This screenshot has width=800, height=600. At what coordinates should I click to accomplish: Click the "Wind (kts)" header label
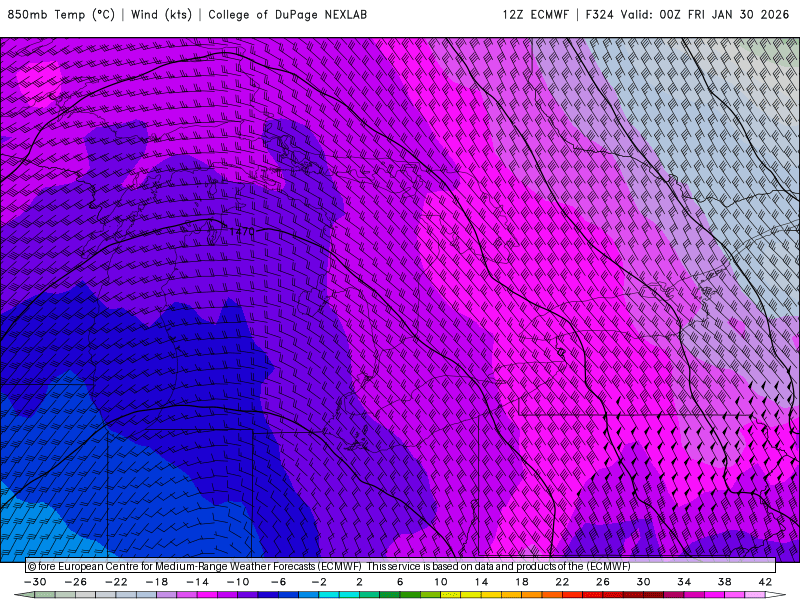pyautogui.click(x=161, y=15)
